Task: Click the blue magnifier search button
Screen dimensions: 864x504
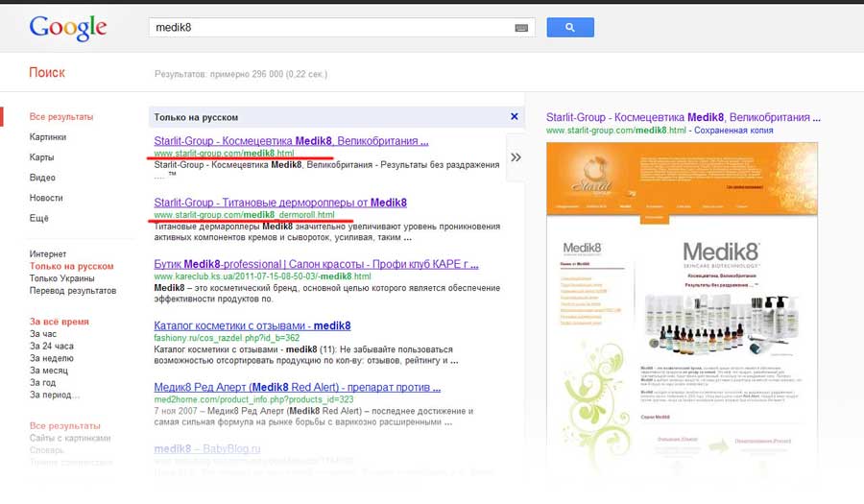Action: point(570,28)
